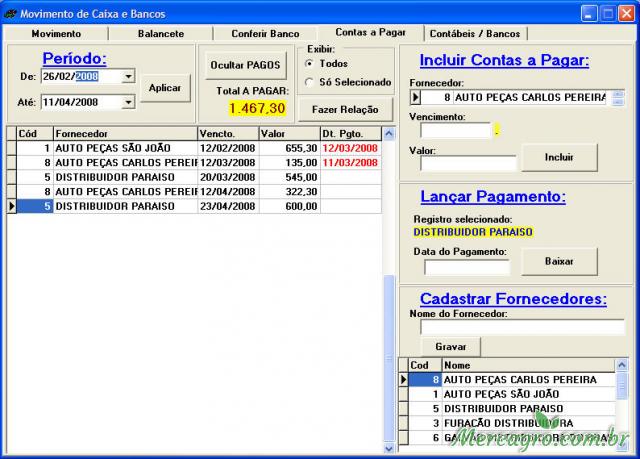640x459 pixels.
Task: Switch to the Balancete tab
Action: pyautogui.click(x=161, y=33)
